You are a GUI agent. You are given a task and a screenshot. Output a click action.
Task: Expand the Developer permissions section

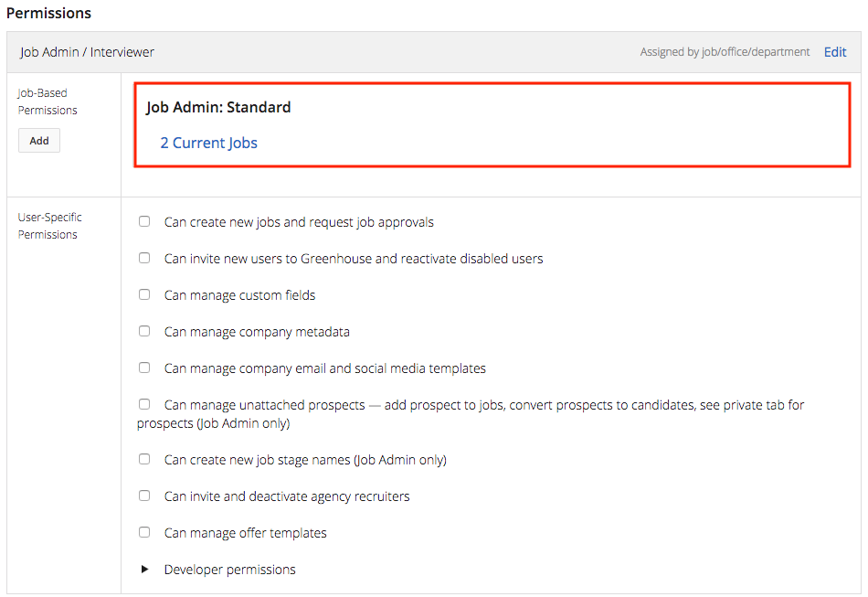[x=144, y=569]
